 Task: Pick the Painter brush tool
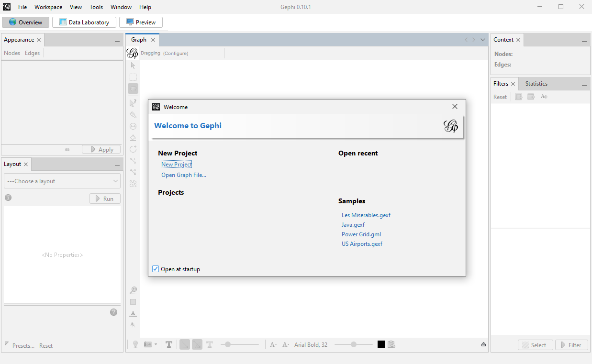click(x=133, y=115)
